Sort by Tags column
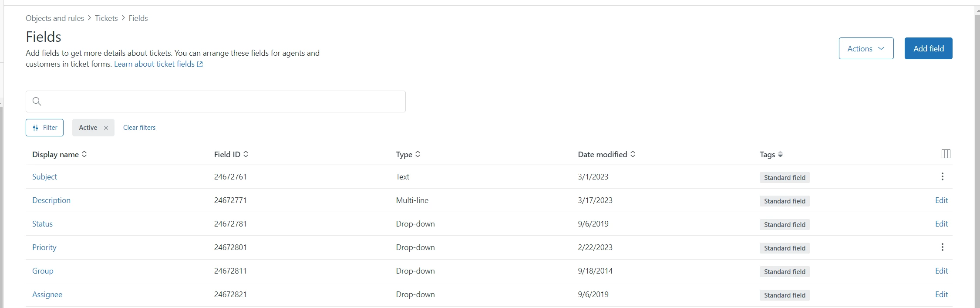The height and width of the screenshot is (308, 980). click(771, 154)
